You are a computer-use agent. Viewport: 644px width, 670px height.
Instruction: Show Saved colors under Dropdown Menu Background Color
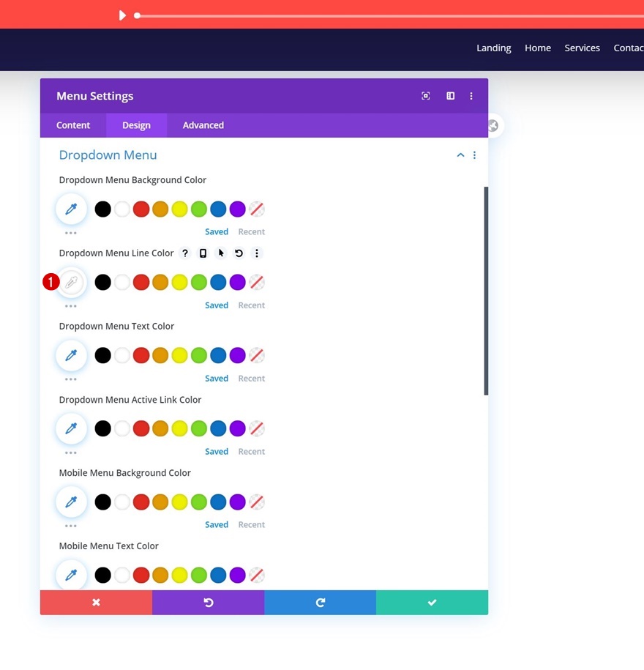pos(217,231)
